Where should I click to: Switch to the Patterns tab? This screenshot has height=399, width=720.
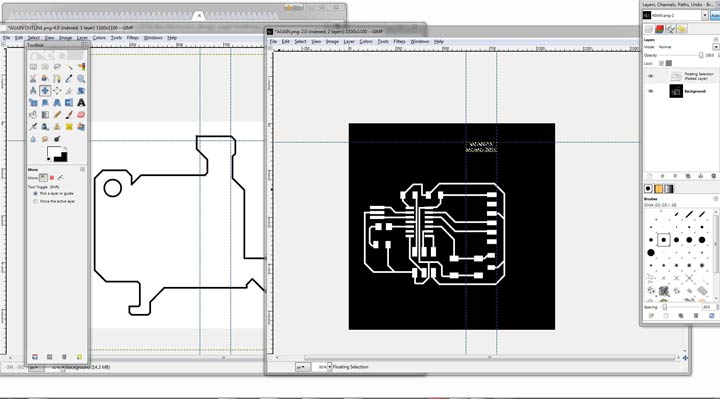coord(658,189)
